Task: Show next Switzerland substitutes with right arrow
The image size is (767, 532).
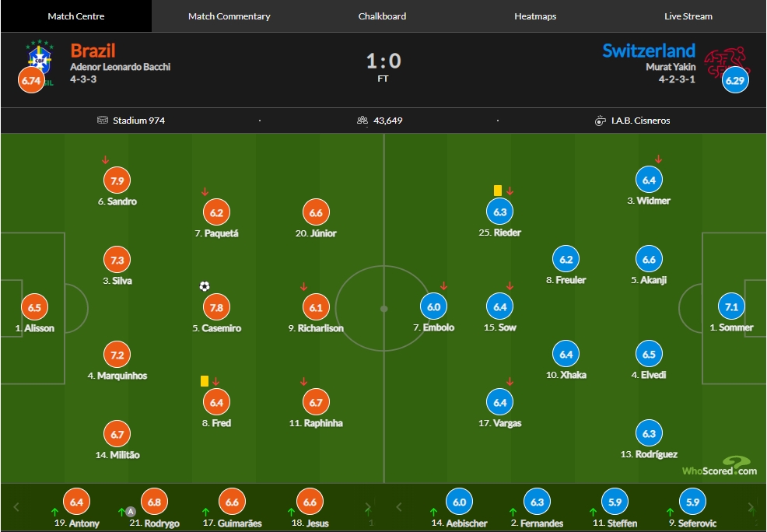Action: (751, 507)
